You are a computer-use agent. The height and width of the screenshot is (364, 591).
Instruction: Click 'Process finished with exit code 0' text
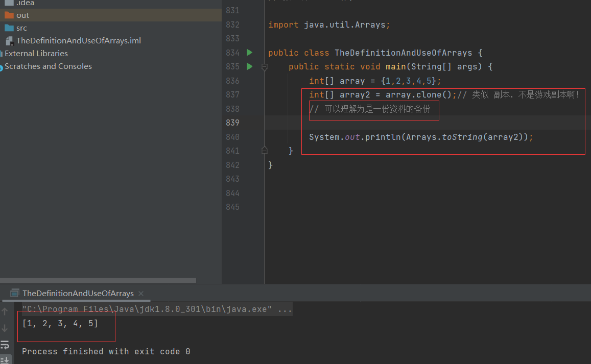pos(106,352)
